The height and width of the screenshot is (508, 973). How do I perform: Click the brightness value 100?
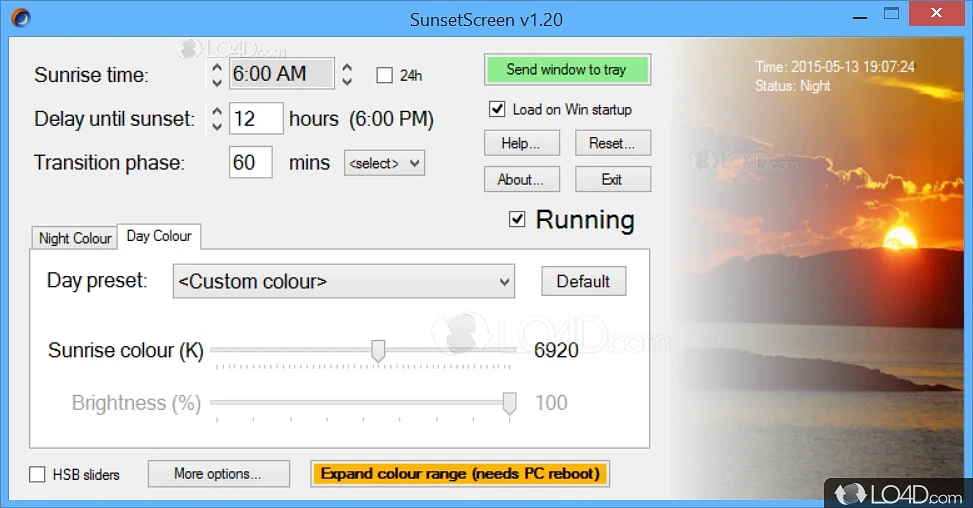click(x=551, y=403)
